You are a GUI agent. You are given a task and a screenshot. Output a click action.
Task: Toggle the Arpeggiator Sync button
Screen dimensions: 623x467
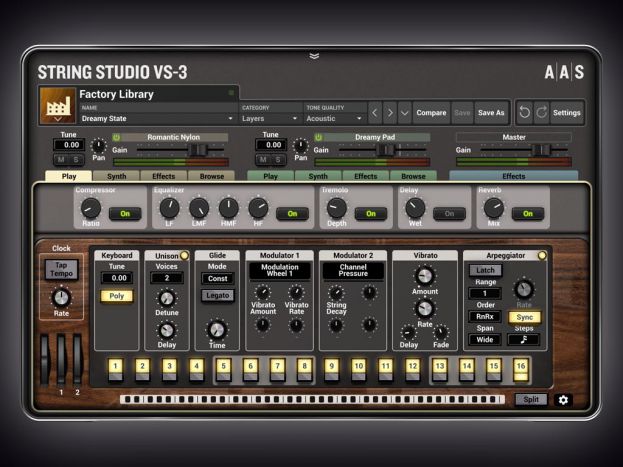(x=524, y=317)
